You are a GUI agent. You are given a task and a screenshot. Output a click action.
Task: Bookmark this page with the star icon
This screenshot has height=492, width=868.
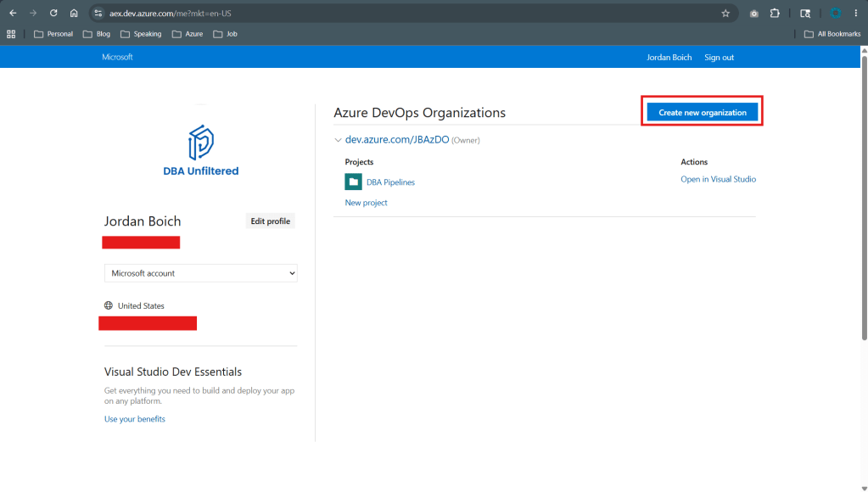pos(725,14)
